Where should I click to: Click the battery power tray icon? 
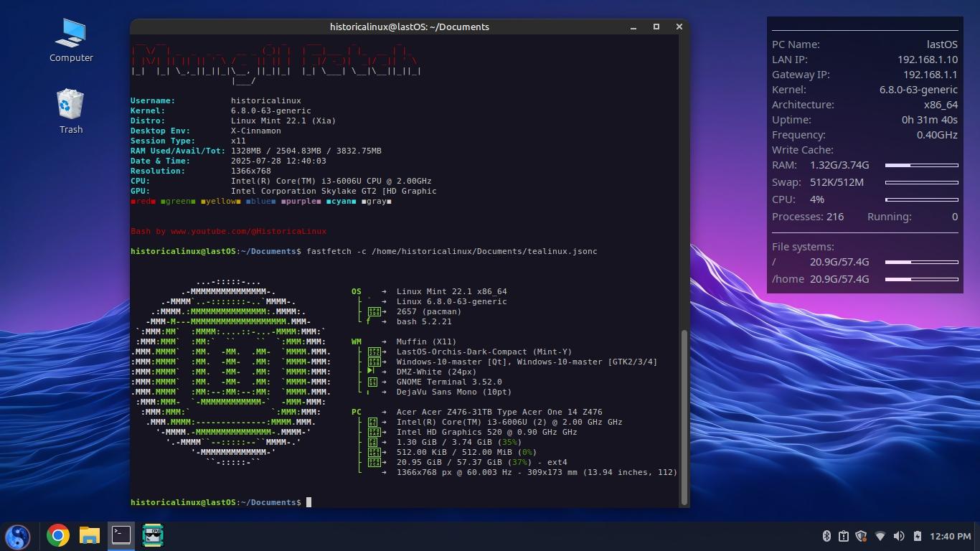[917, 536]
